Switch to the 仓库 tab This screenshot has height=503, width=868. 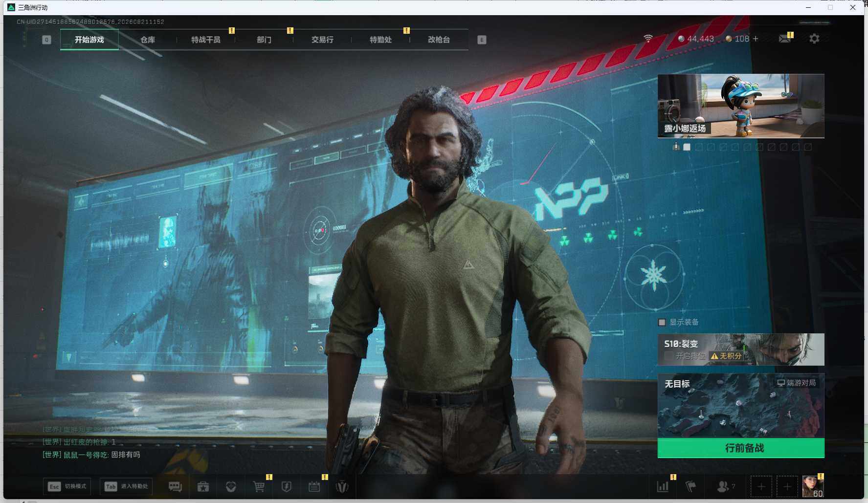click(x=148, y=40)
